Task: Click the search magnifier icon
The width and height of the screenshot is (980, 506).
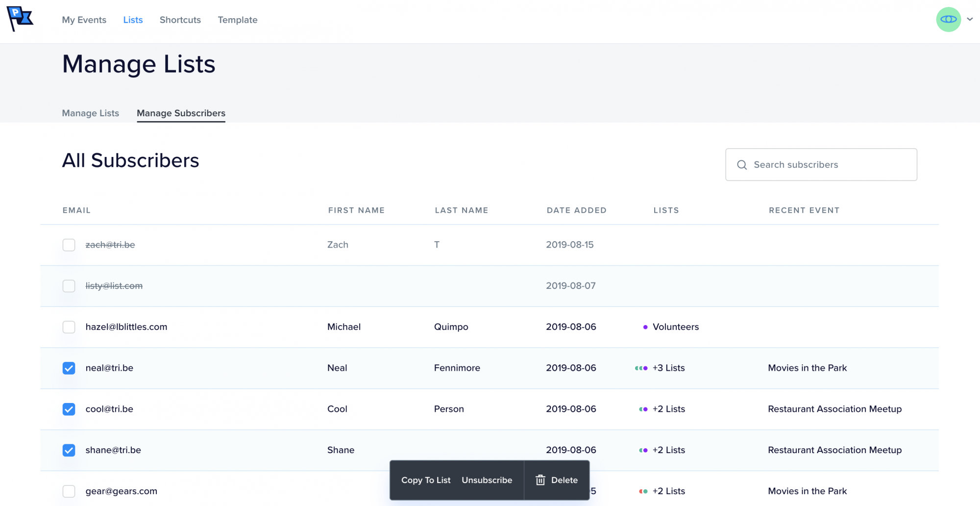Action: (x=741, y=165)
